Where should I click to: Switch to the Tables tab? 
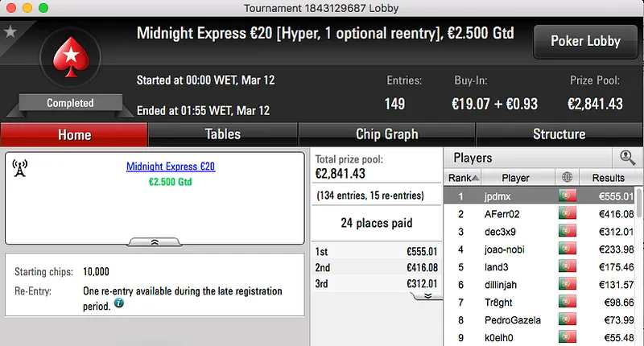point(223,134)
